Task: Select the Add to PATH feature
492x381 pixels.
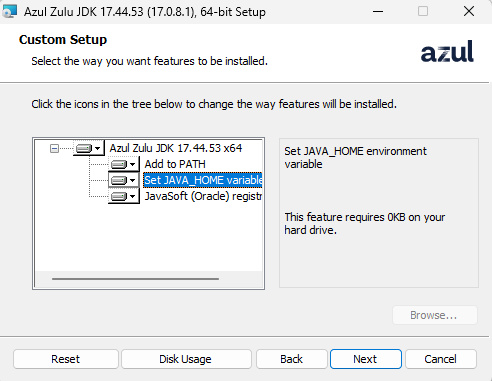Action: (175, 164)
